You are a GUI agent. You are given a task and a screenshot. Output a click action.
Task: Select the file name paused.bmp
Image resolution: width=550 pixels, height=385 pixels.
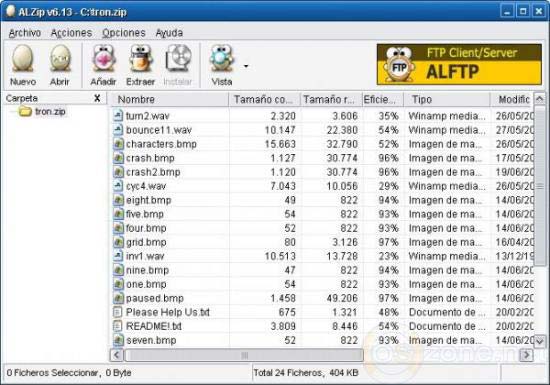pyautogui.click(x=155, y=298)
